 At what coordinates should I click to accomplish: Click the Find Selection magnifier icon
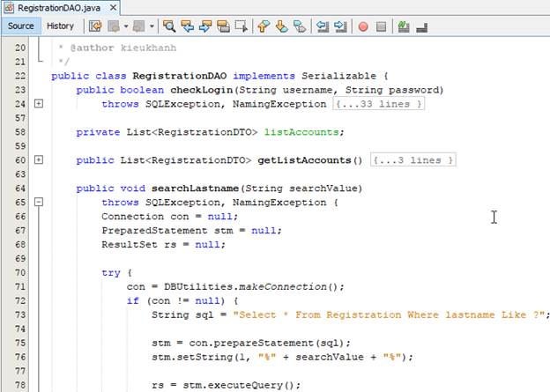click(x=169, y=26)
